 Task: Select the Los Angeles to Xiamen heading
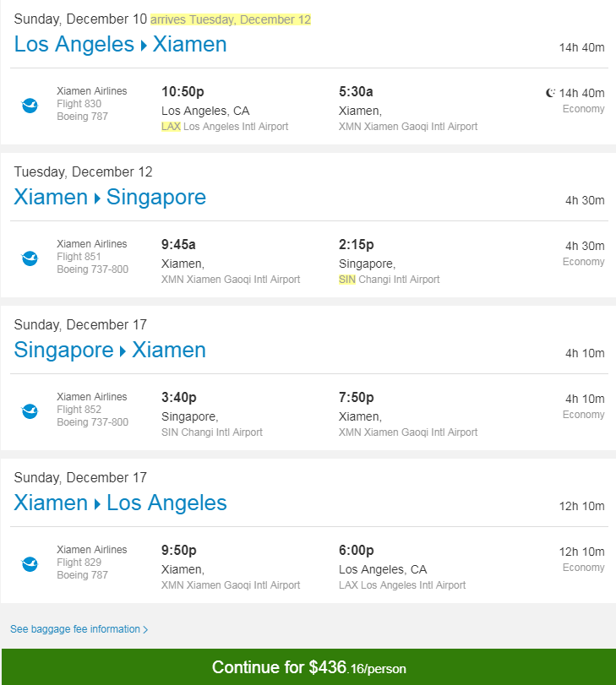coord(120,45)
